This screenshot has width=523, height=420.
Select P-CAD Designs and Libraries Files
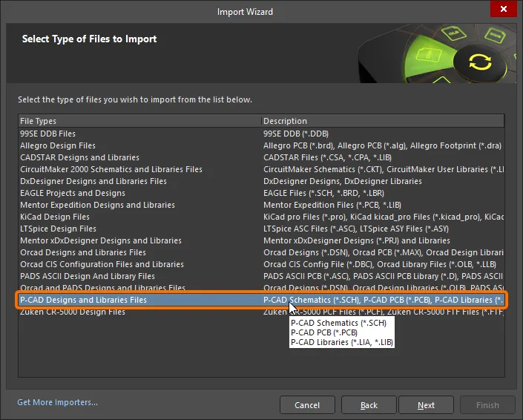(261, 300)
